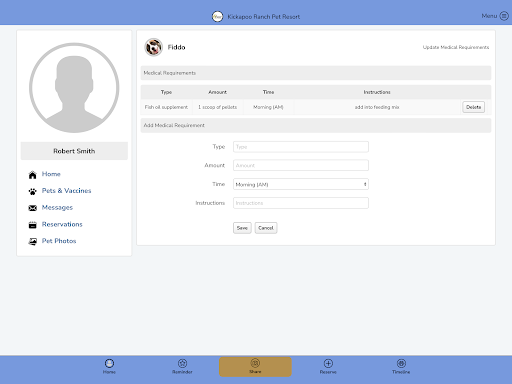Screen dimensions: 512x384
Task: Click Fiddo's pet avatar photo
Action: point(153,47)
